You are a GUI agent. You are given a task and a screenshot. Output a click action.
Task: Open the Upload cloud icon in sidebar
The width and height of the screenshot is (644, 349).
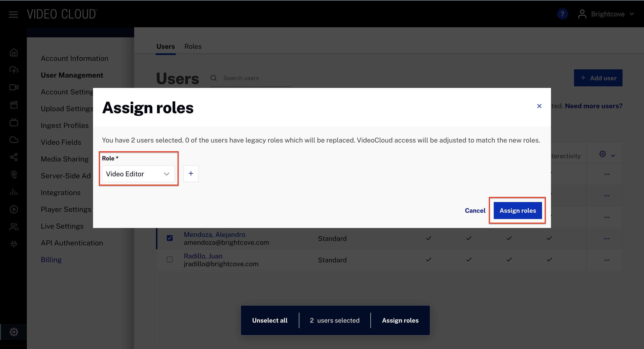(14, 70)
